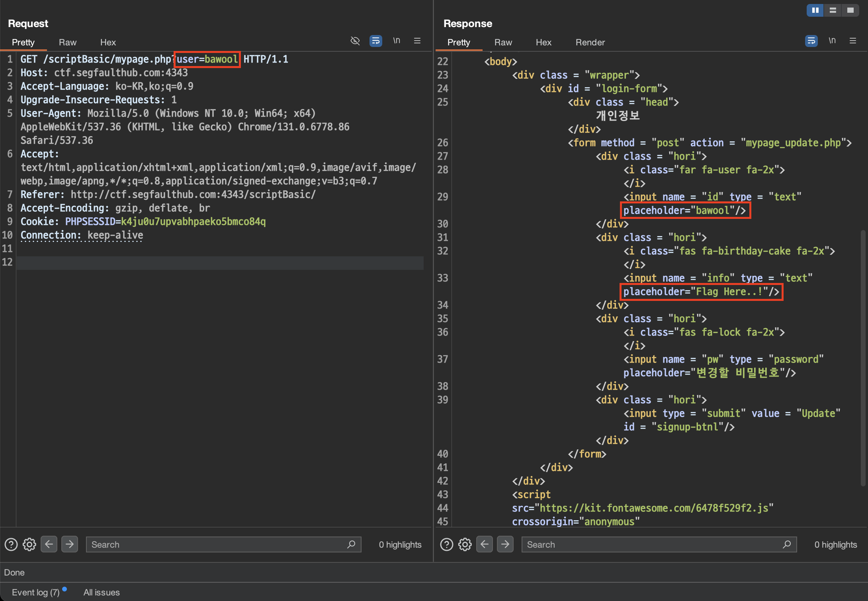Screen dimensions: 868x601
Task: Switch Response view to Render tab
Action: click(x=590, y=42)
